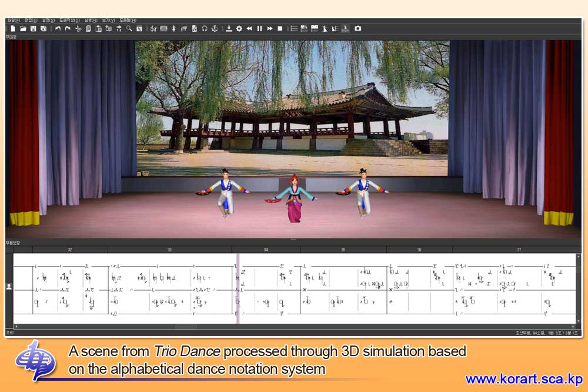Click the headphones icon in toolbar

[205, 28]
